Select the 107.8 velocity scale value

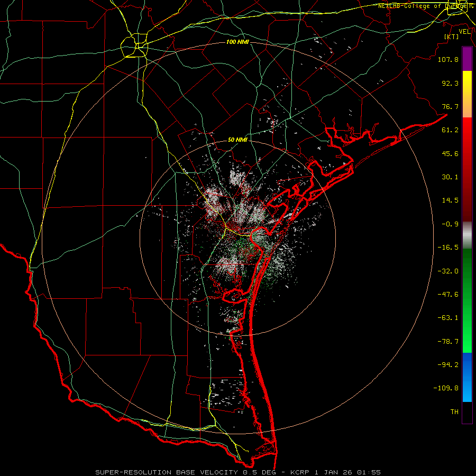click(448, 59)
